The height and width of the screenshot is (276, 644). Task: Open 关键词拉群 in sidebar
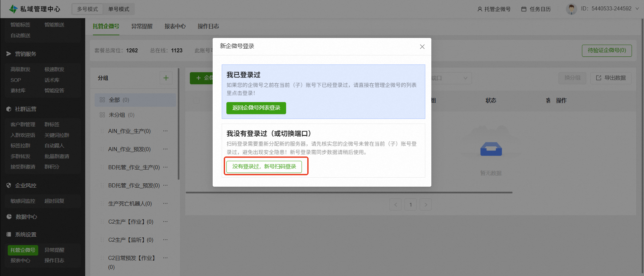coord(57,135)
